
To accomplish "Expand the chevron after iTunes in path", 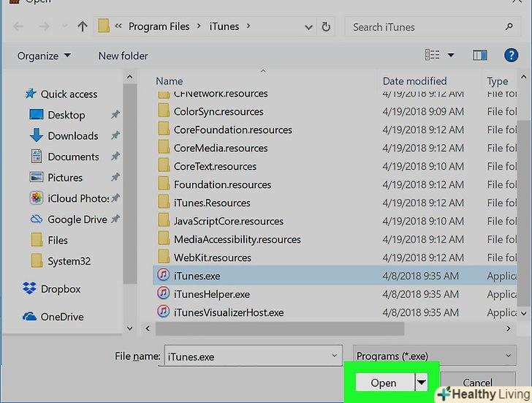I will coord(248,26).
